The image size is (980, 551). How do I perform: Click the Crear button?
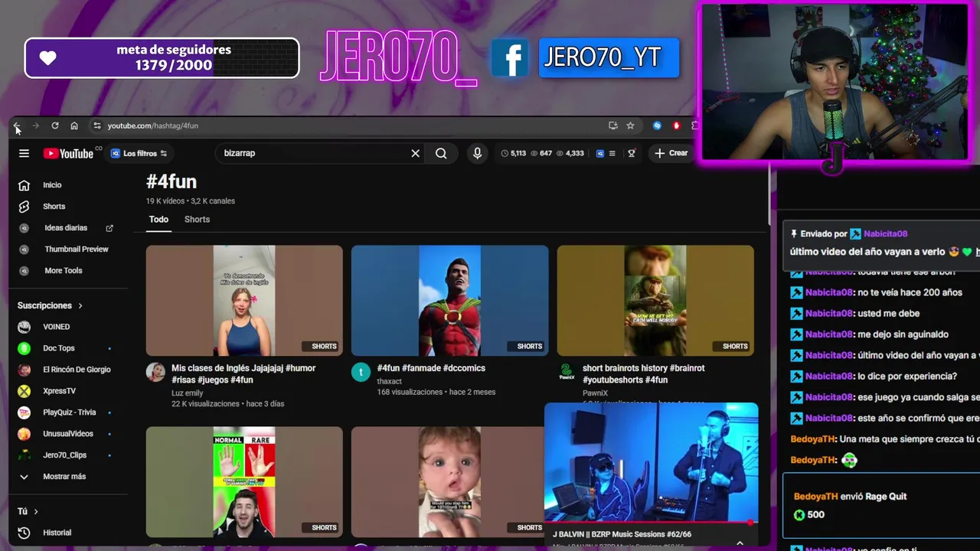(671, 153)
